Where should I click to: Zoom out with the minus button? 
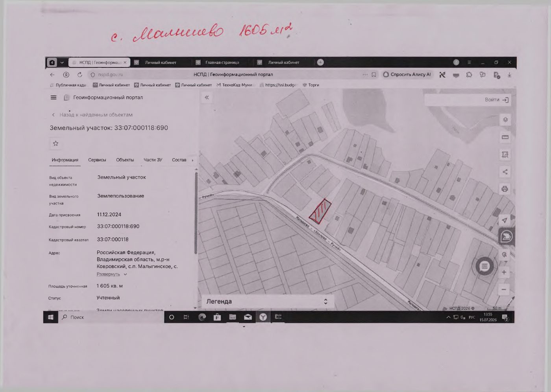tap(504, 290)
